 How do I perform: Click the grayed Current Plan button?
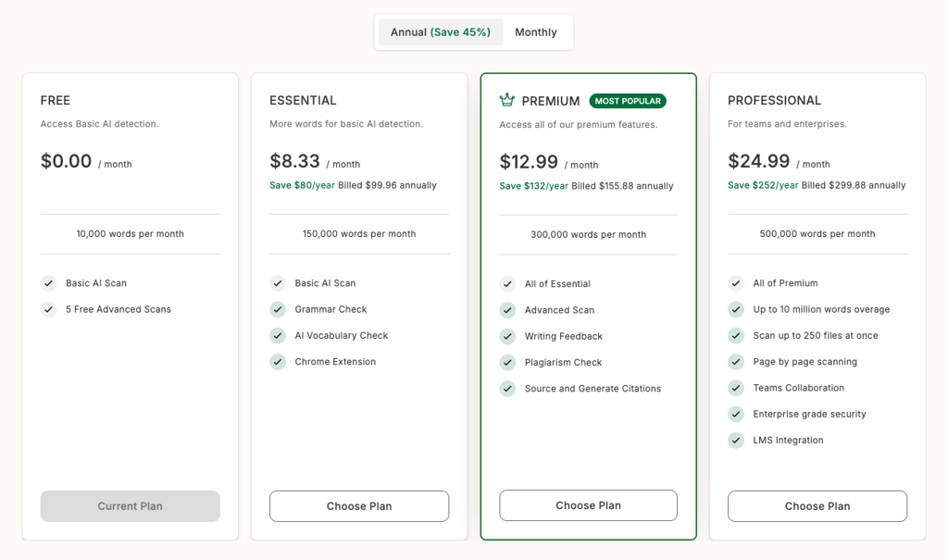pyautogui.click(x=130, y=506)
